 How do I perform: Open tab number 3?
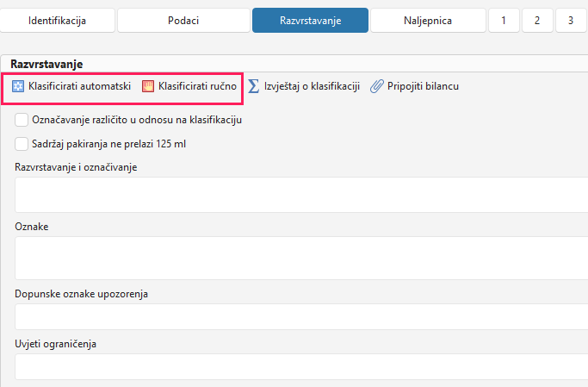click(x=571, y=21)
